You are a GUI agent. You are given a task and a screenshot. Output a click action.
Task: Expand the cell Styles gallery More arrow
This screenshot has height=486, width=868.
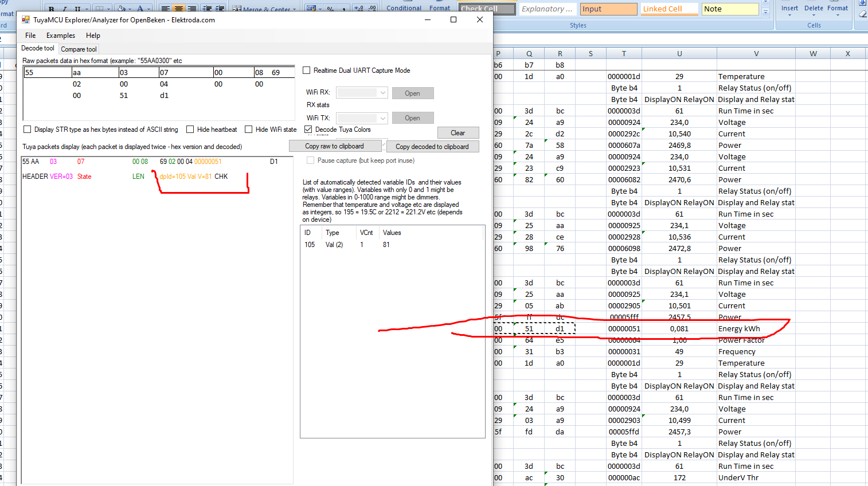coord(765,12)
